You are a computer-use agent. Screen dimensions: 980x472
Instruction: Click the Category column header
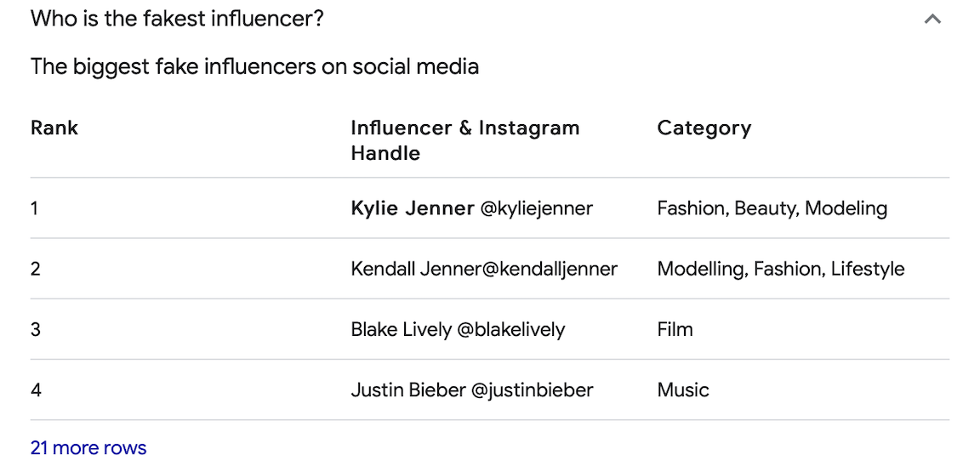pos(704,128)
